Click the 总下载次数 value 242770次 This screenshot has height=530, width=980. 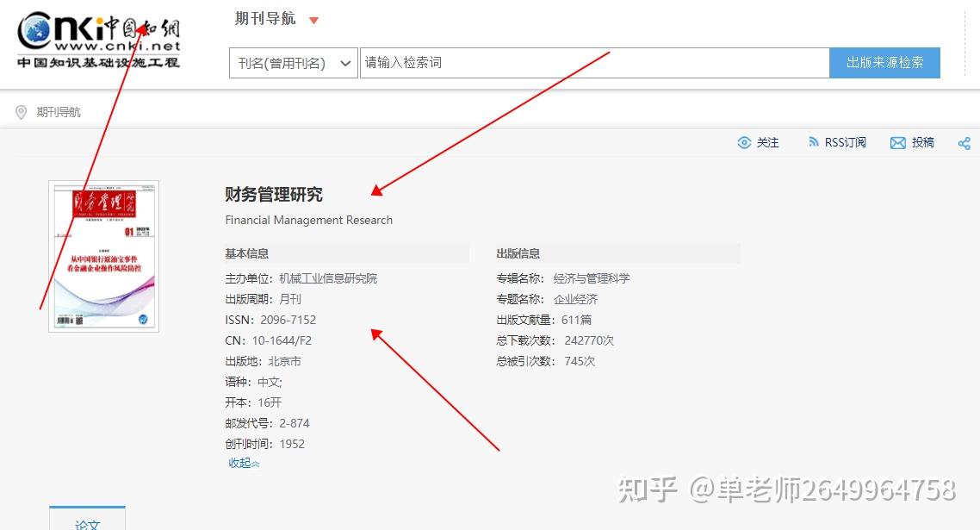[x=589, y=340]
